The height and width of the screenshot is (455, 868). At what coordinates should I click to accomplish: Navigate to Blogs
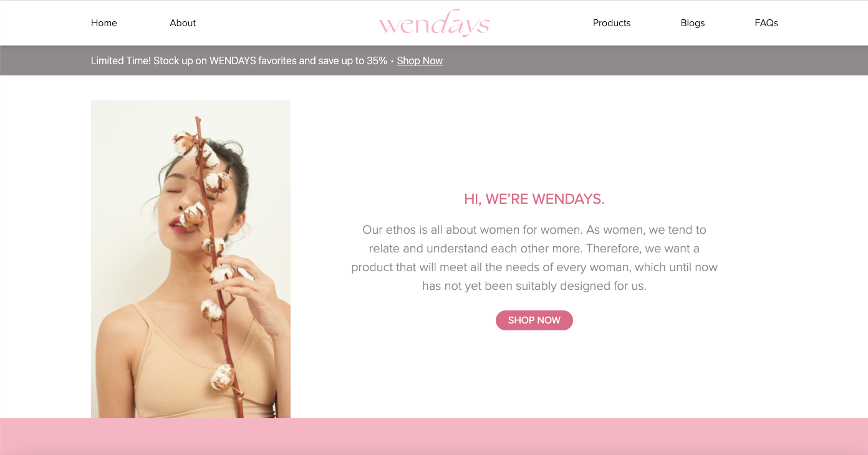pyautogui.click(x=693, y=23)
